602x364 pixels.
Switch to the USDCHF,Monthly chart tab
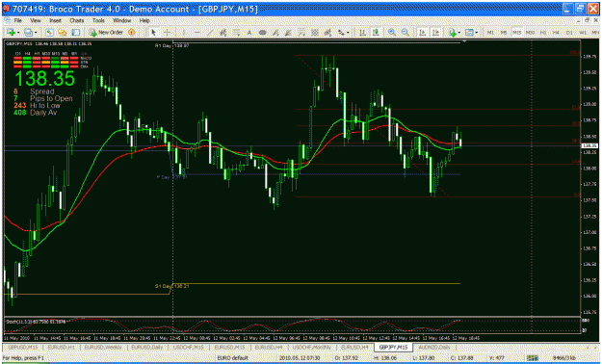(312, 347)
